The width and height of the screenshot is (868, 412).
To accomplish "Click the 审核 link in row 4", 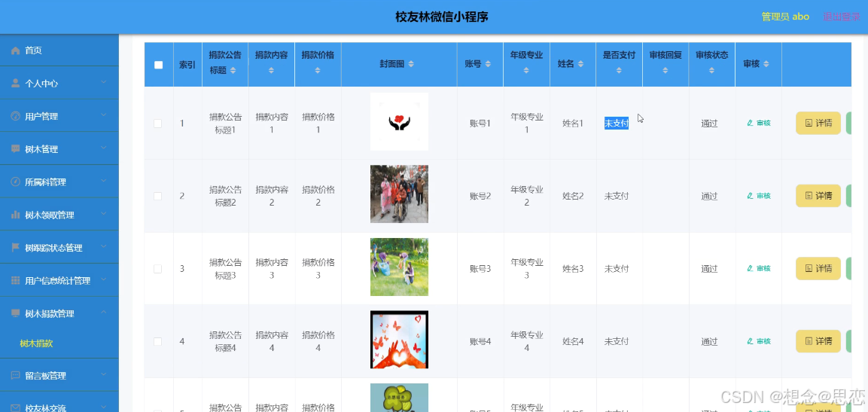I will [759, 341].
